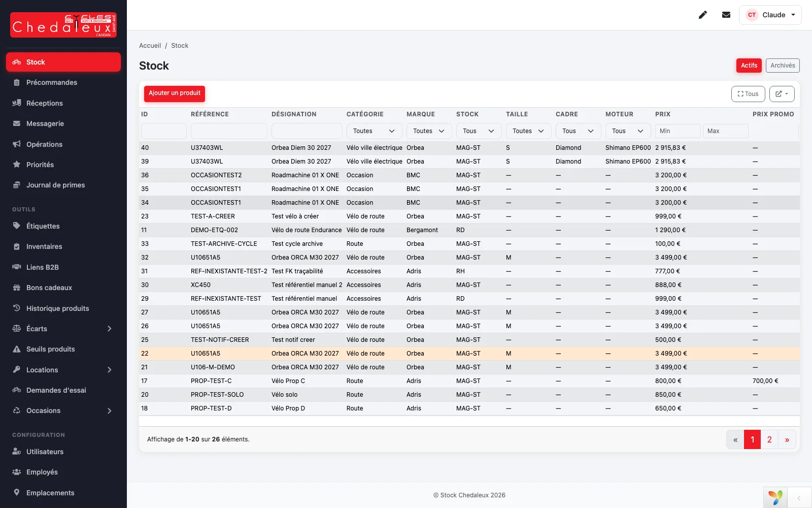
Task: Click the ID filter input field
Action: [164, 131]
